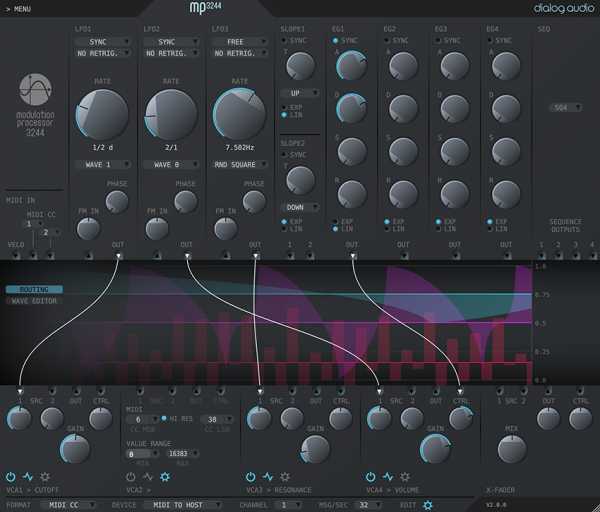Switch to the WAVE EDITOR tab
600x512 pixels.
pyautogui.click(x=34, y=301)
